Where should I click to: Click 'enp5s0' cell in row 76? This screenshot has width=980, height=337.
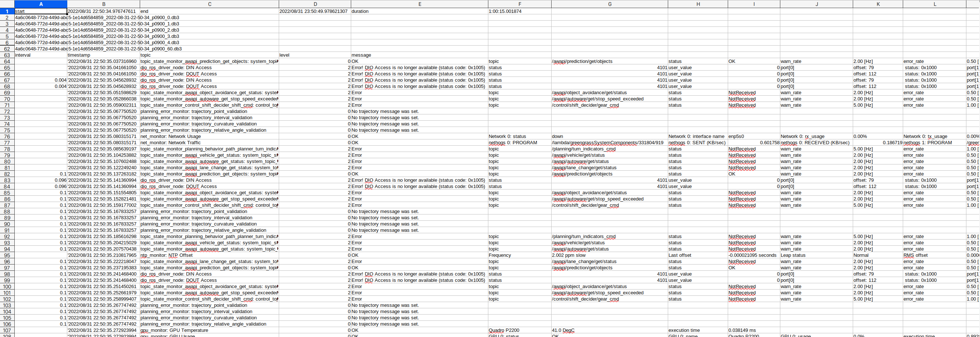click(x=754, y=136)
